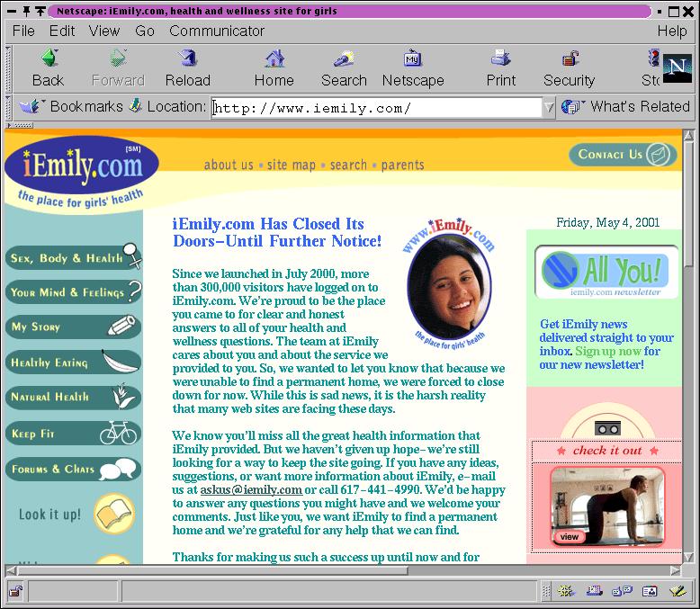Open the My Story section
This screenshot has width=700, height=609.
coord(74,327)
